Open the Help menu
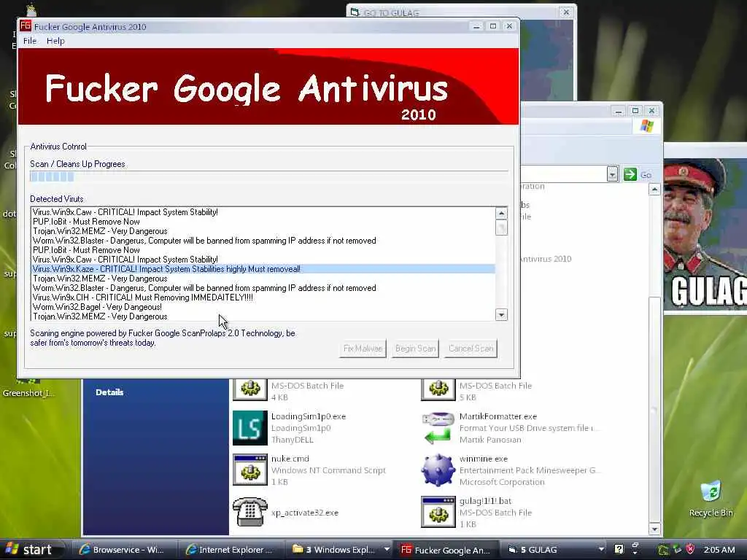 pyautogui.click(x=55, y=41)
